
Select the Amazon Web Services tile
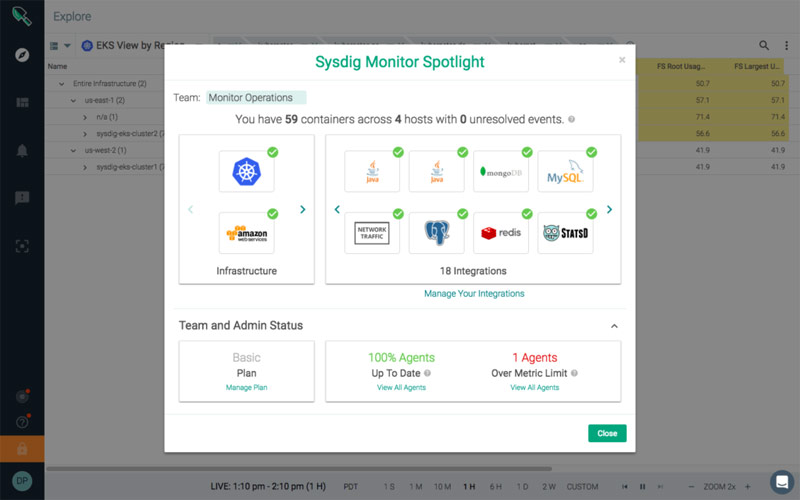(246, 233)
